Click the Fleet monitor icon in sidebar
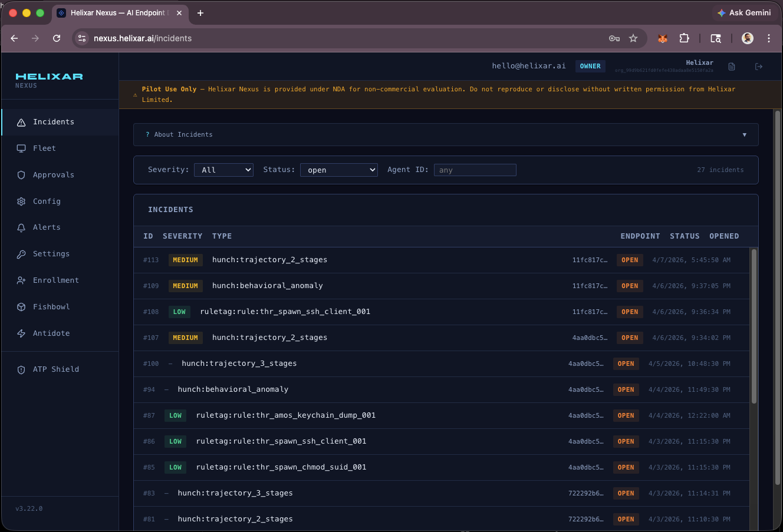783x532 pixels. (21, 148)
